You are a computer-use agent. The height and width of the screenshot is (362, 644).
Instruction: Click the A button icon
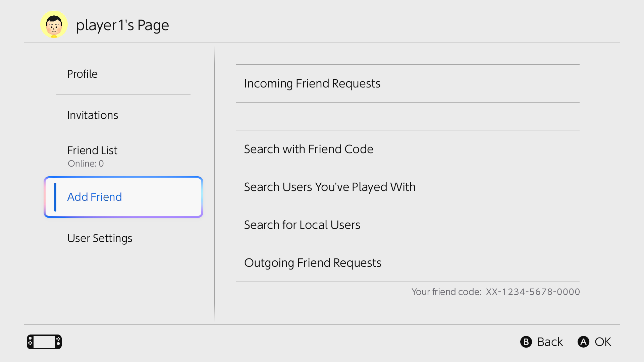(x=583, y=342)
